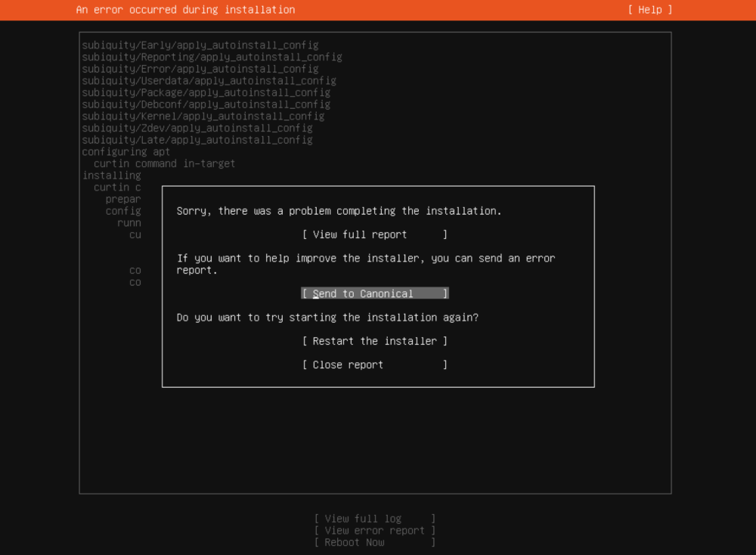Click View full report button
The image size is (756, 555).
coord(375,234)
